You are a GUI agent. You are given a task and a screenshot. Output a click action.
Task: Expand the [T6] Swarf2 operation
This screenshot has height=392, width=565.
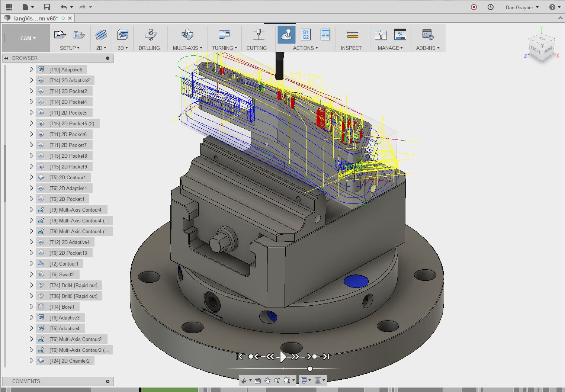tap(31, 274)
